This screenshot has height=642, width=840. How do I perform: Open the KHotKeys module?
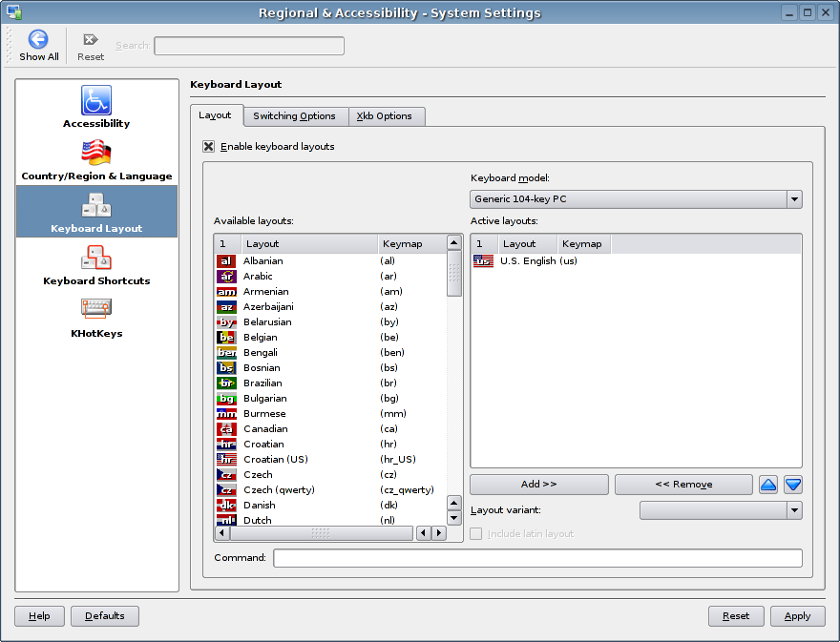click(x=96, y=317)
